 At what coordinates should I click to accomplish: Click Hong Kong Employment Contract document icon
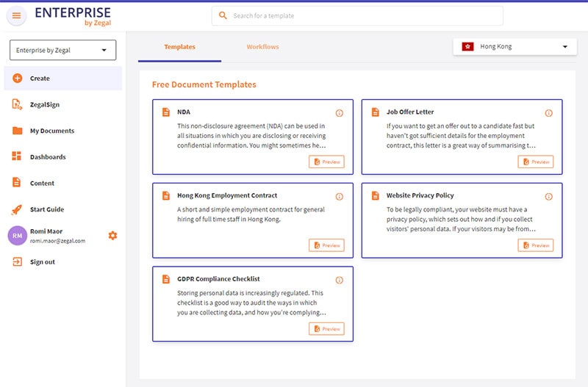tap(166, 195)
